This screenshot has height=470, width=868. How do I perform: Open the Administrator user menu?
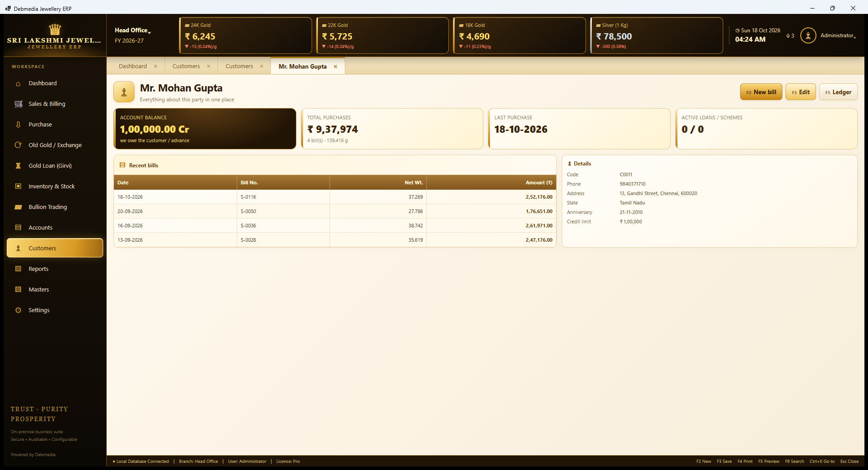click(x=838, y=35)
